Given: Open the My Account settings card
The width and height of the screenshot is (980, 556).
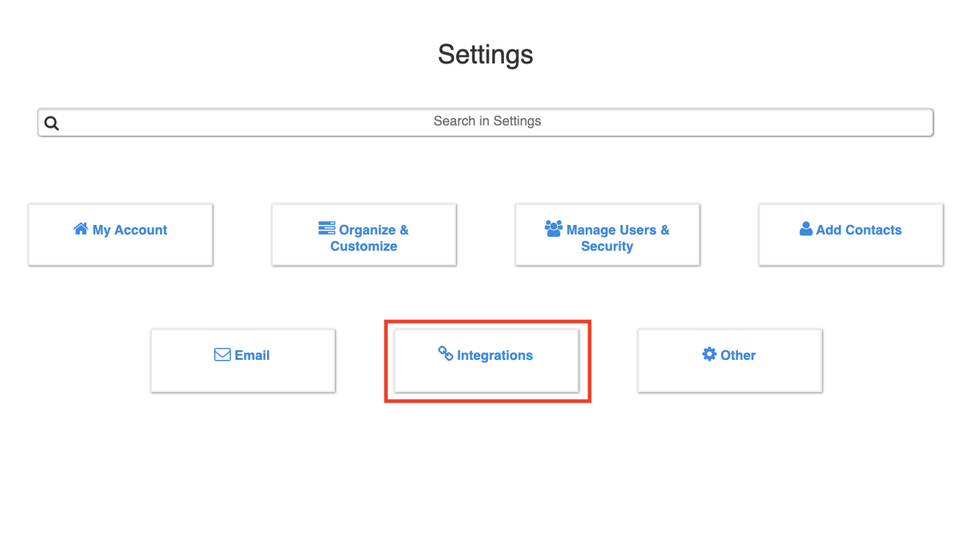Looking at the screenshot, I should (x=120, y=234).
